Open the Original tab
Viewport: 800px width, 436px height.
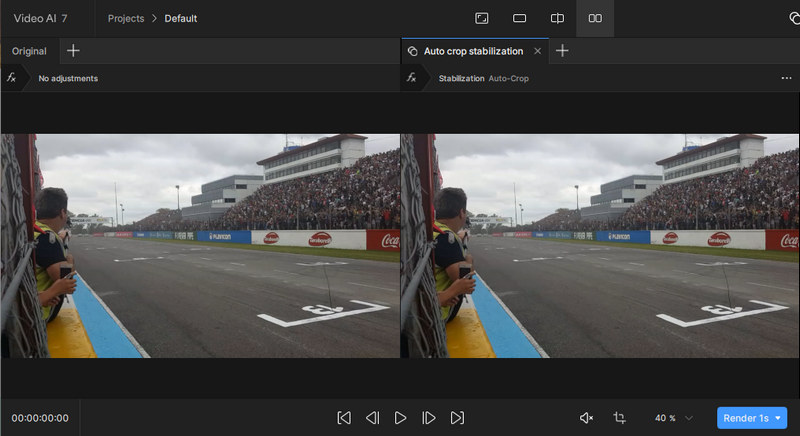[29, 51]
